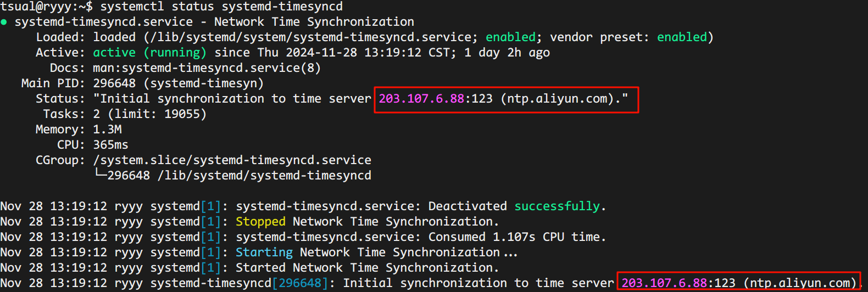Click the CPU value 365ms
Viewport: 868px width, 292px height.
point(110,145)
